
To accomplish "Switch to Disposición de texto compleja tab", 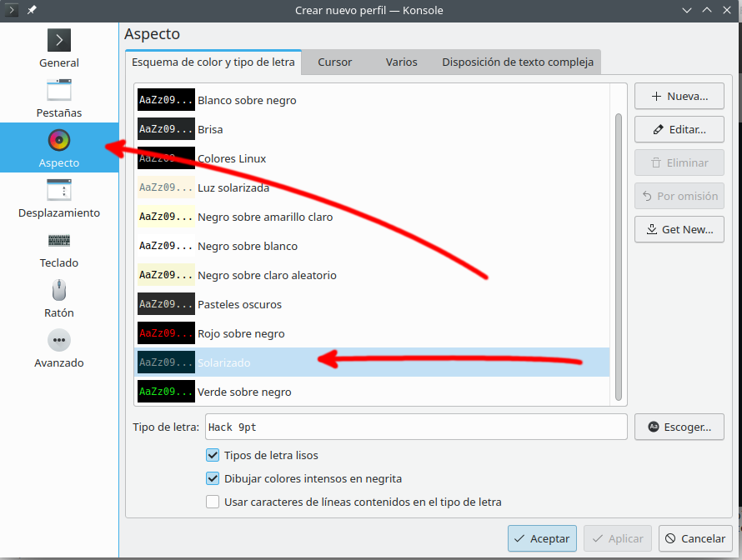I will coord(518,62).
